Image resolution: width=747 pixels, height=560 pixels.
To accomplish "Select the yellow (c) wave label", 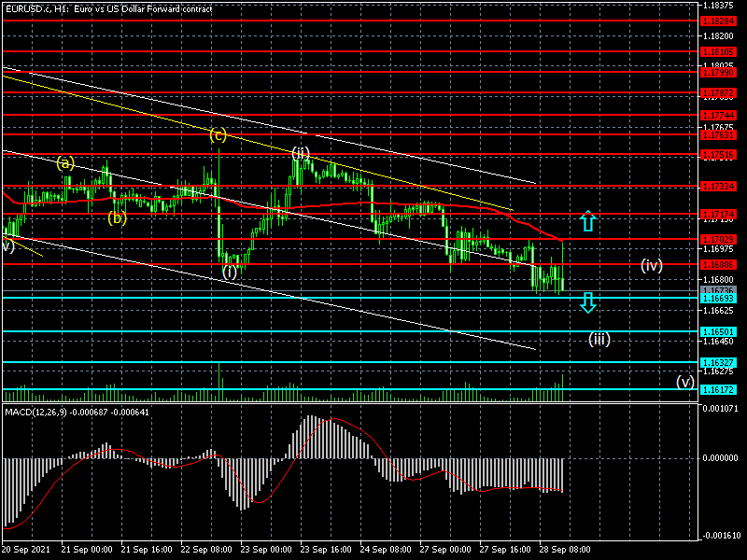I will pos(218,135).
